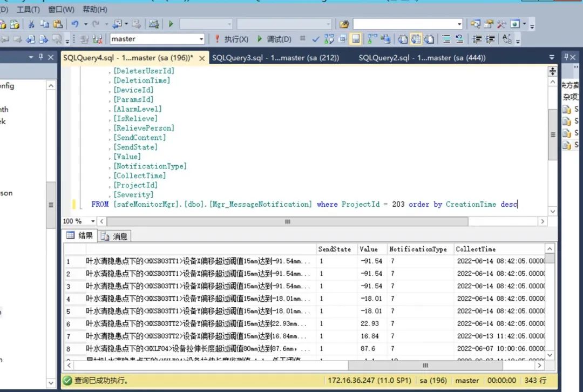Screen dimensions: 583x392
Task: Click the green Start play icon in top toolbar
Action: 171,24
